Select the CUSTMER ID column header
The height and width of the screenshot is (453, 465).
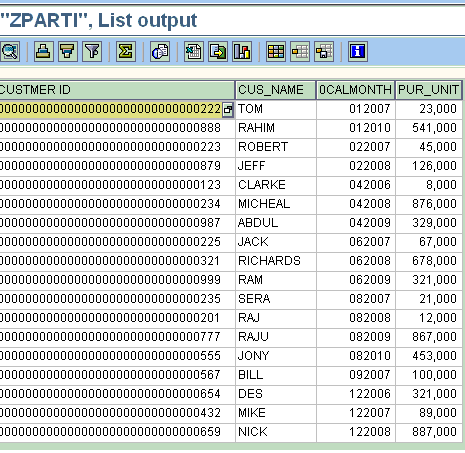(x=117, y=90)
